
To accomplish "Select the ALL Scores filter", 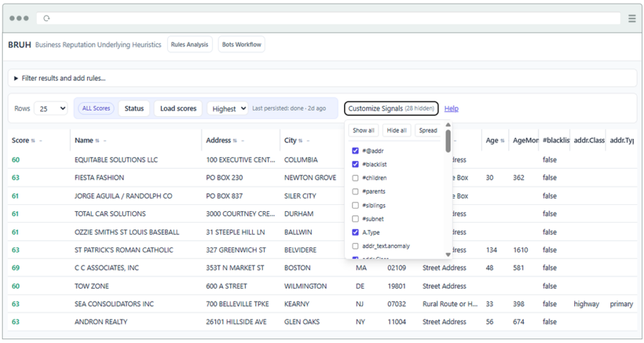I will (96, 108).
